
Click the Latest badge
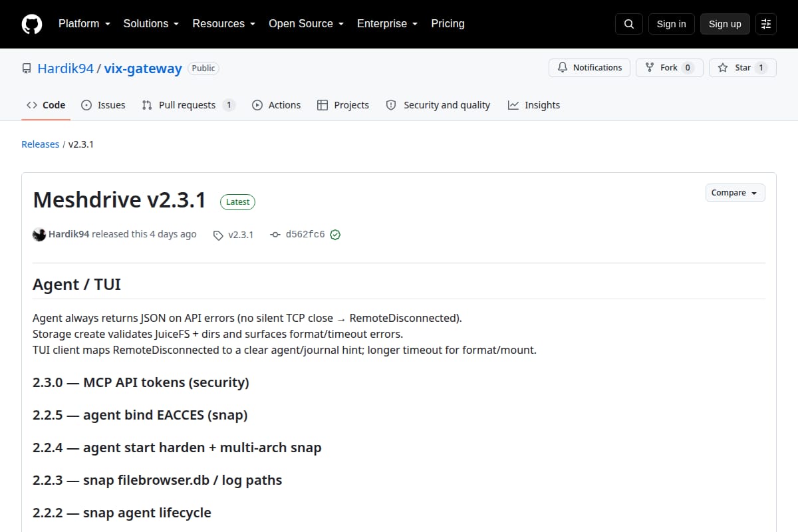point(237,201)
